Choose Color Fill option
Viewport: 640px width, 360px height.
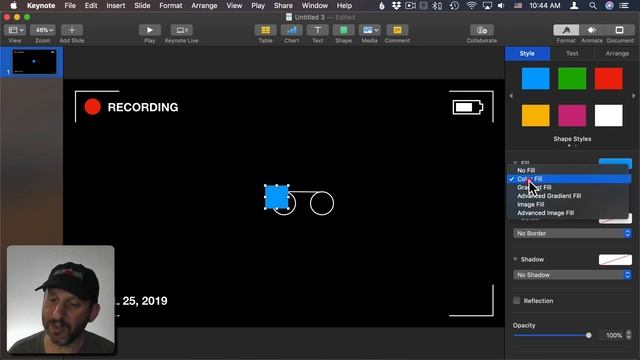click(568, 179)
